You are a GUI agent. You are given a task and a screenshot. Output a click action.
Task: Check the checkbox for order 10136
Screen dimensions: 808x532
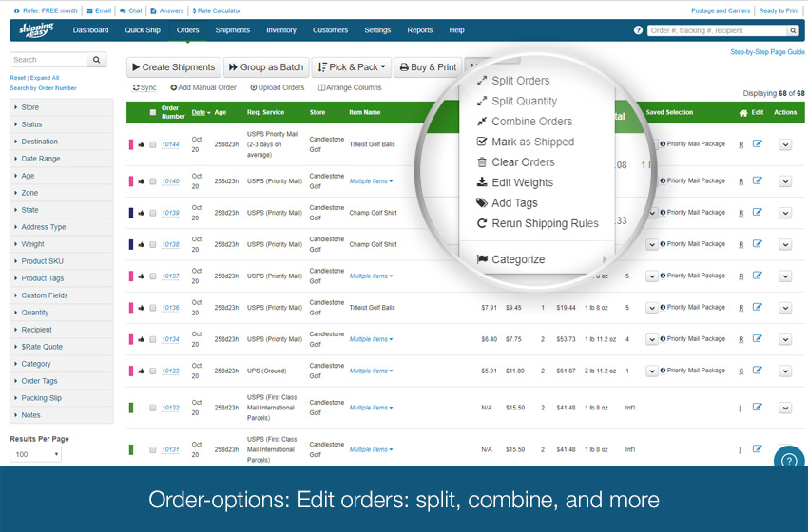152,308
